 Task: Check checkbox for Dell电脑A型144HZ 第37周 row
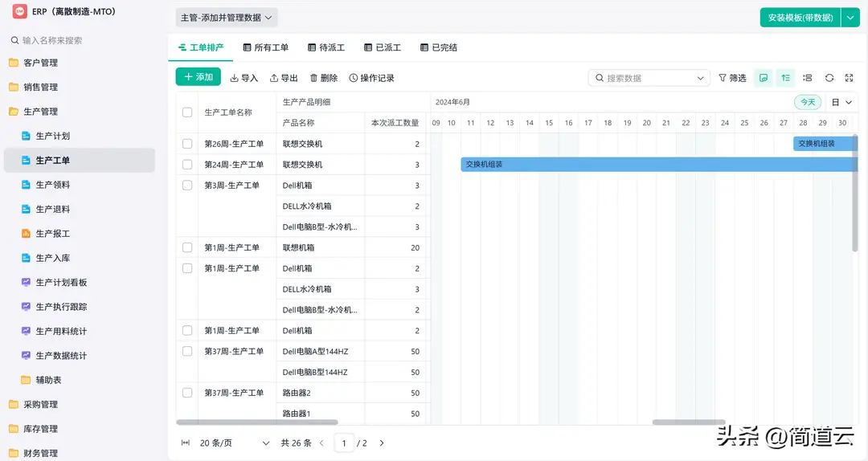click(x=187, y=352)
